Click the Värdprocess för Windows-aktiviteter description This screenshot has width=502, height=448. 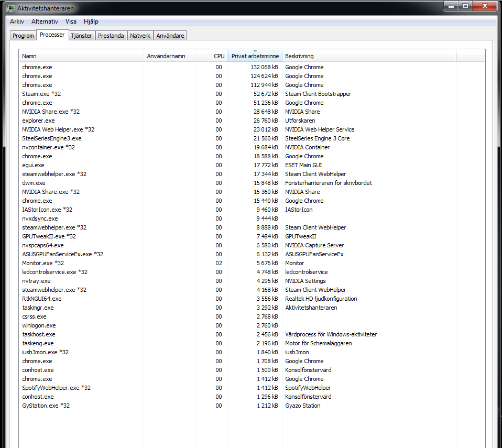click(x=331, y=334)
